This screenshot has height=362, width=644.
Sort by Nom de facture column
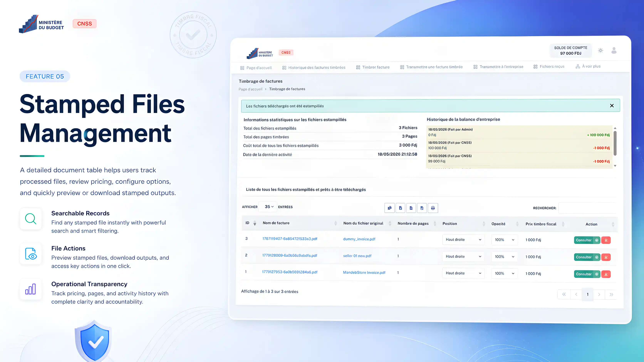(x=335, y=223)
